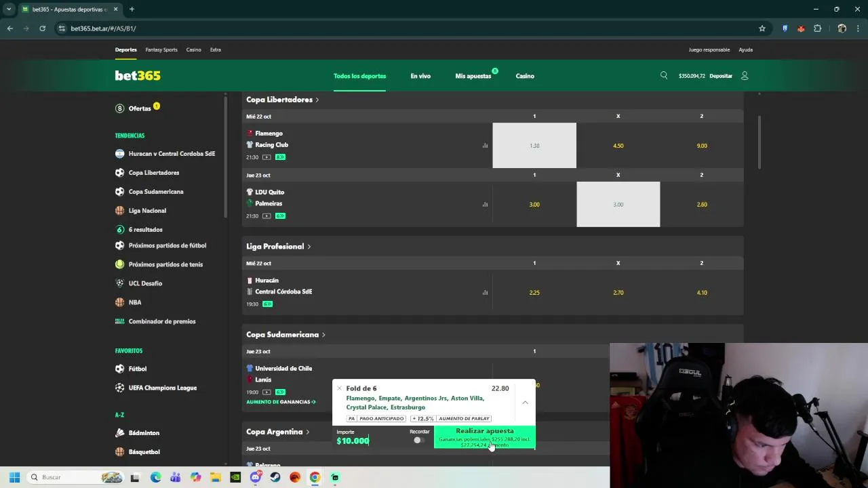The image size is (868, 488).
Task: Click live stream icon for LDU Quito match
Action: [267, 216]
